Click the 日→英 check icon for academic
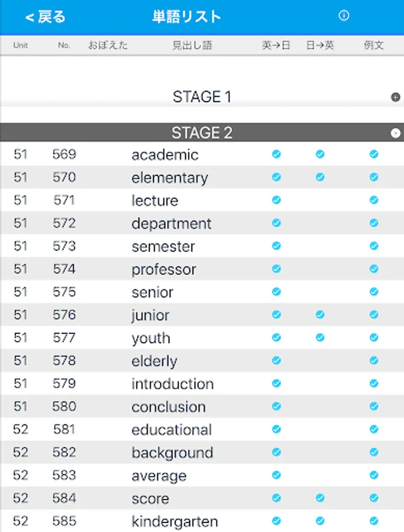The image size is (404, 532). click(320, 155)
